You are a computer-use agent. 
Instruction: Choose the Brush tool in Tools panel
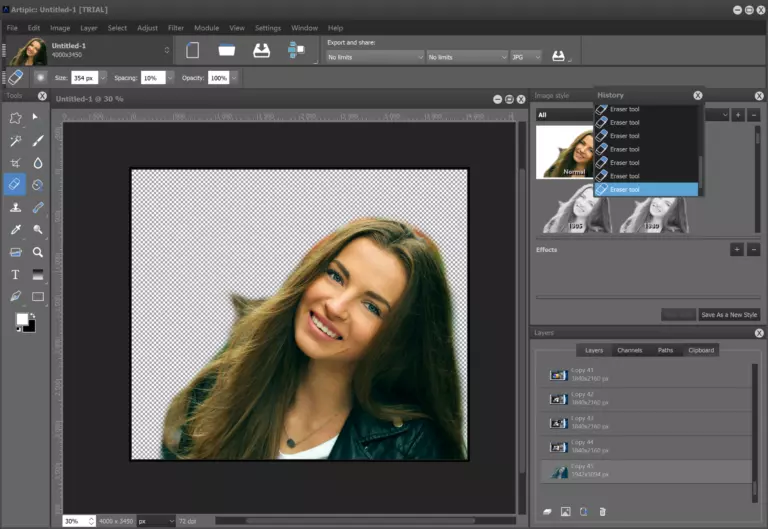tap(38, 141)
